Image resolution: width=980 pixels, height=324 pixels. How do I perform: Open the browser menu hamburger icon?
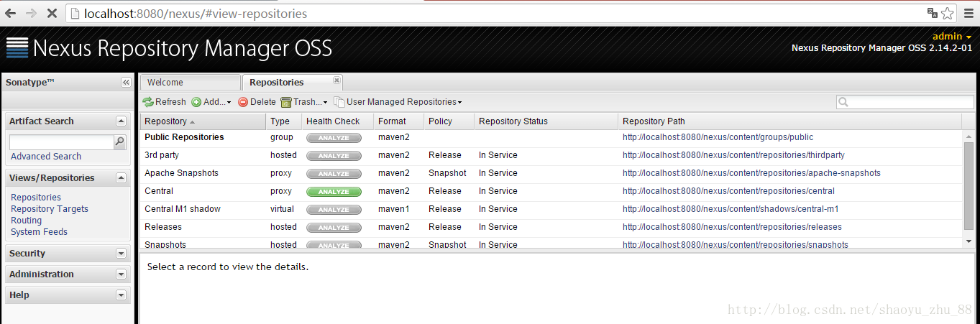pyautogui.click(x=968, y=13)
